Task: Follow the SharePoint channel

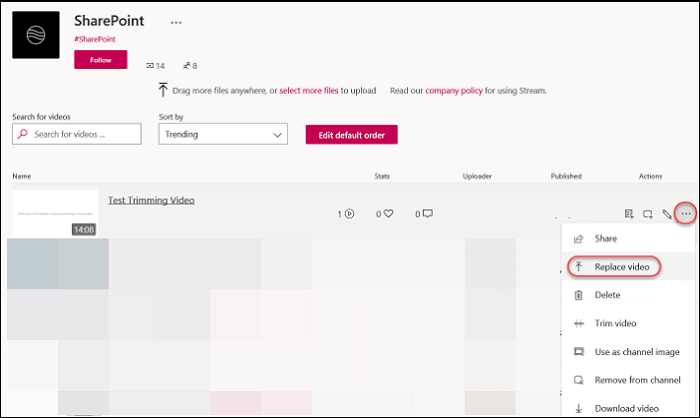Action: 100,59
